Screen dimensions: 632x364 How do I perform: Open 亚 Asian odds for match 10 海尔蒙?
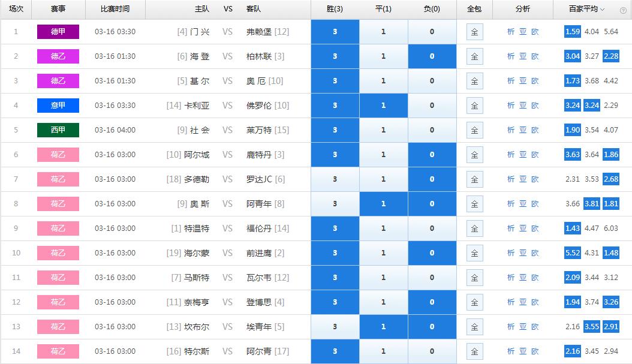523,253
